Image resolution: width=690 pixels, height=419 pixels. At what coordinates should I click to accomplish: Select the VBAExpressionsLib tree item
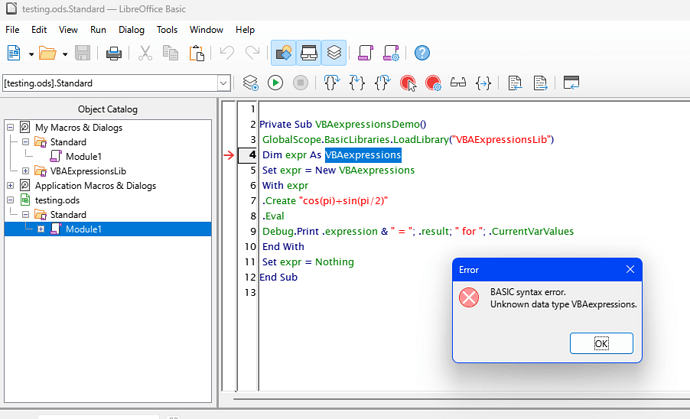point(88,171)
